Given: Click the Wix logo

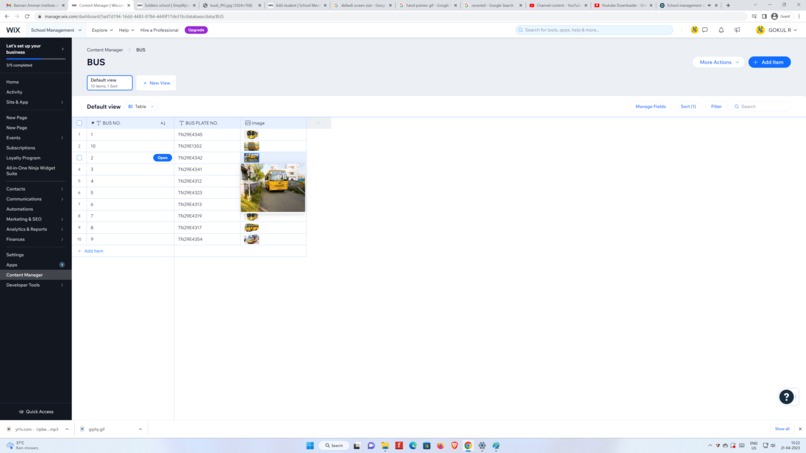Looking at the screenshot, I should coord(13,30).
